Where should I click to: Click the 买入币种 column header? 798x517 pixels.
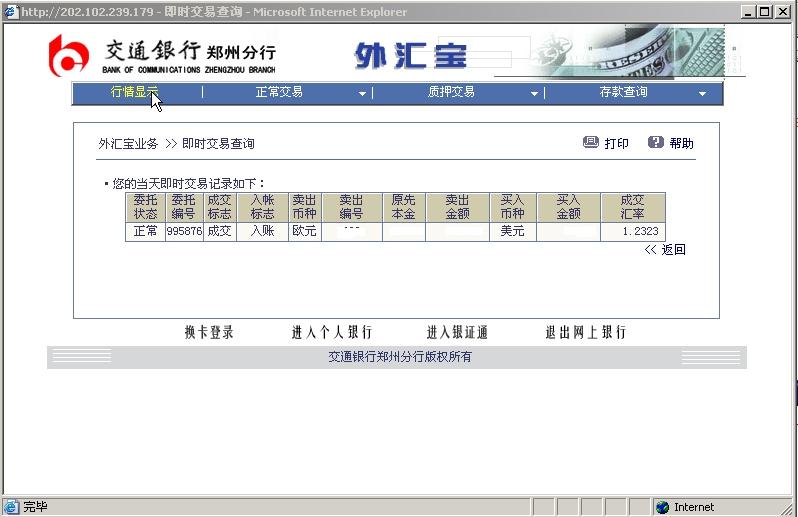(512, 207)
